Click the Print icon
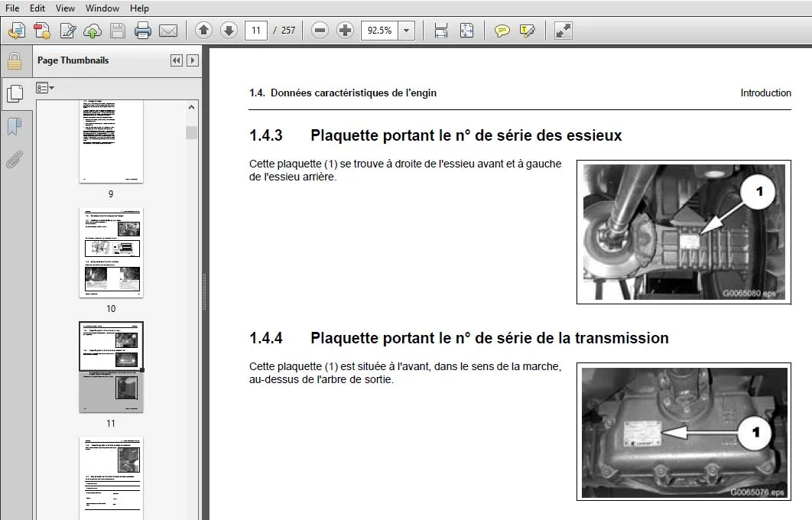 (142, 31)
